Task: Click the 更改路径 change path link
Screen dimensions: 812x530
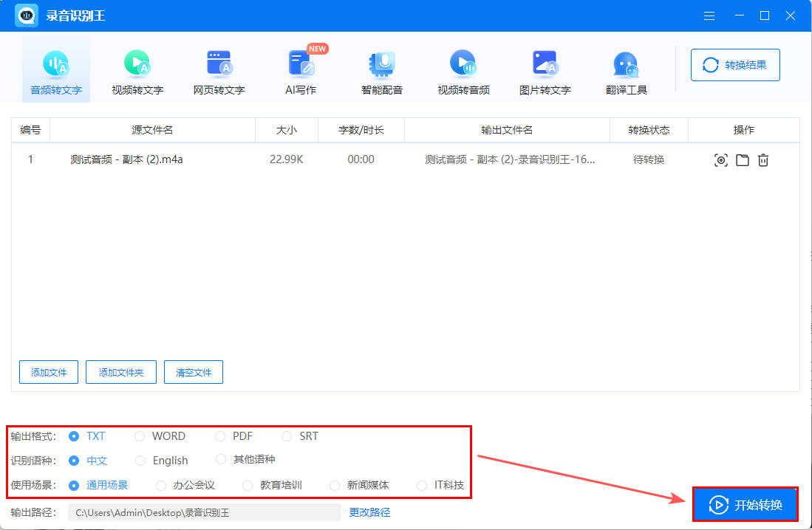Action: coord(369,512)
